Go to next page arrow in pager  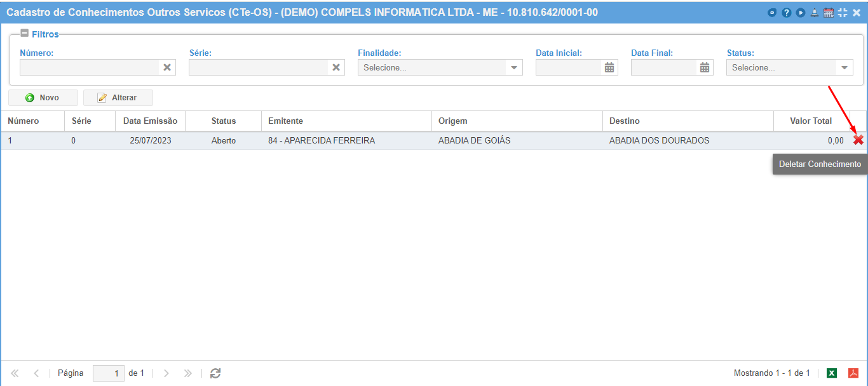point(166,373)
